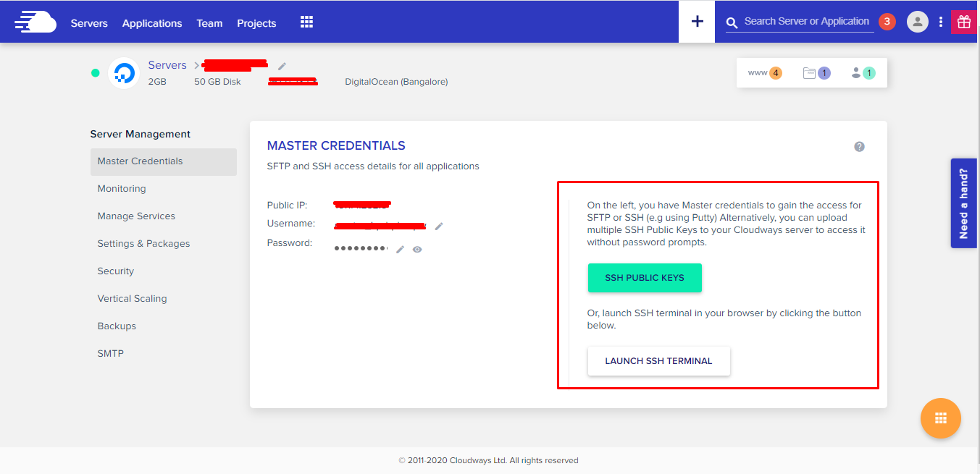
Task: Select Monitoring in Server Management sidebar
Action: click(x=122, y=189)
